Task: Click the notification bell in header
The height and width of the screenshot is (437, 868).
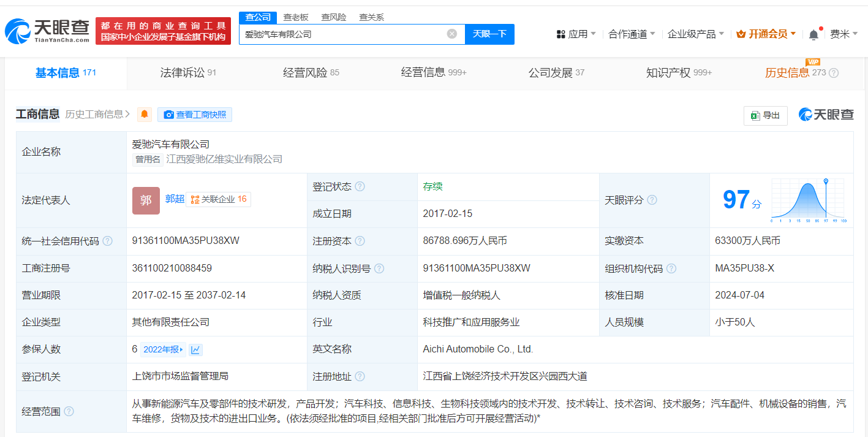Action: [x=813, y=34]
